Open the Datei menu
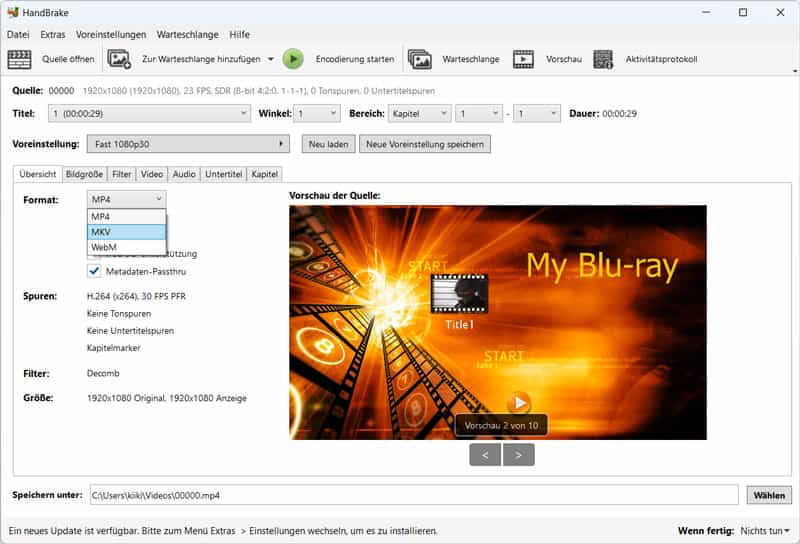Image resolution: width=800 pixels, height=544 pixels. pos(18,34)
